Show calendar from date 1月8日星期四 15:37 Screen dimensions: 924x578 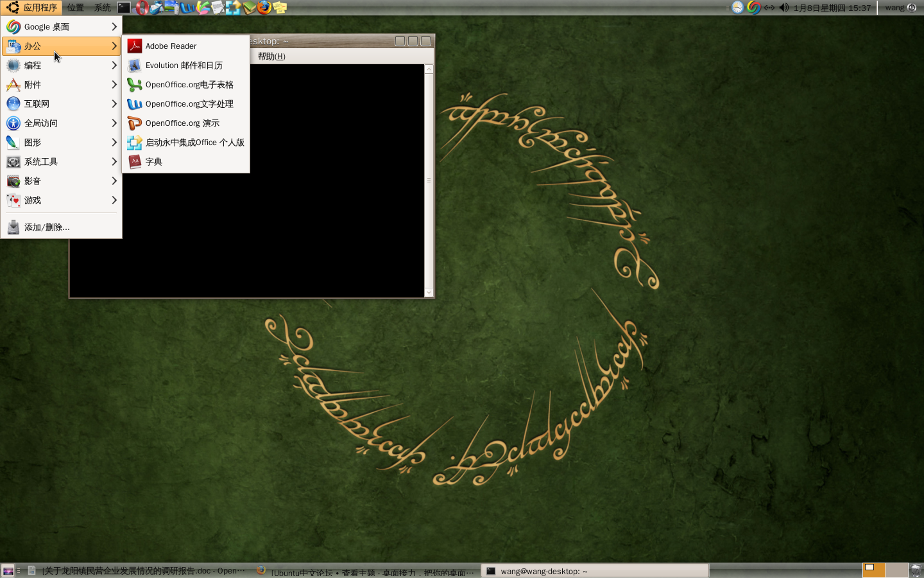coord(832,8)
